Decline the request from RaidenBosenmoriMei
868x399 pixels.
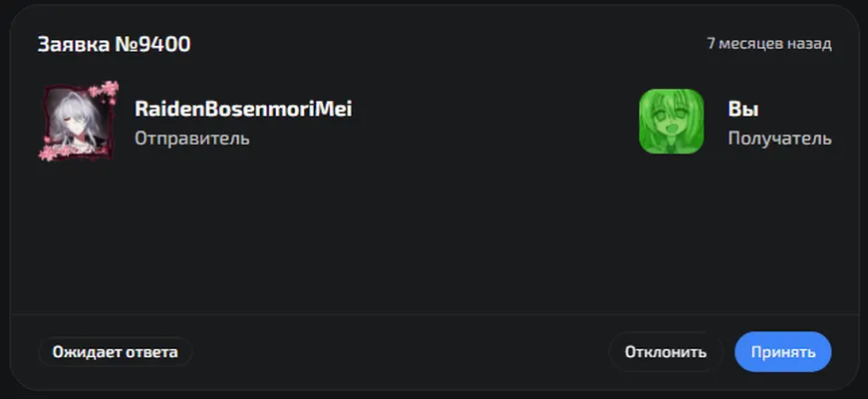(666, 352)
